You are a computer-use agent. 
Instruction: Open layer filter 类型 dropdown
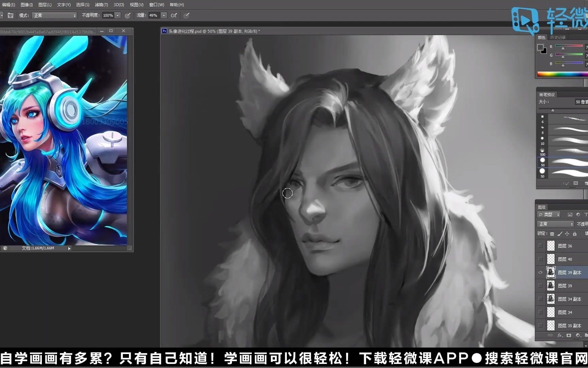(x=549, y=215)
